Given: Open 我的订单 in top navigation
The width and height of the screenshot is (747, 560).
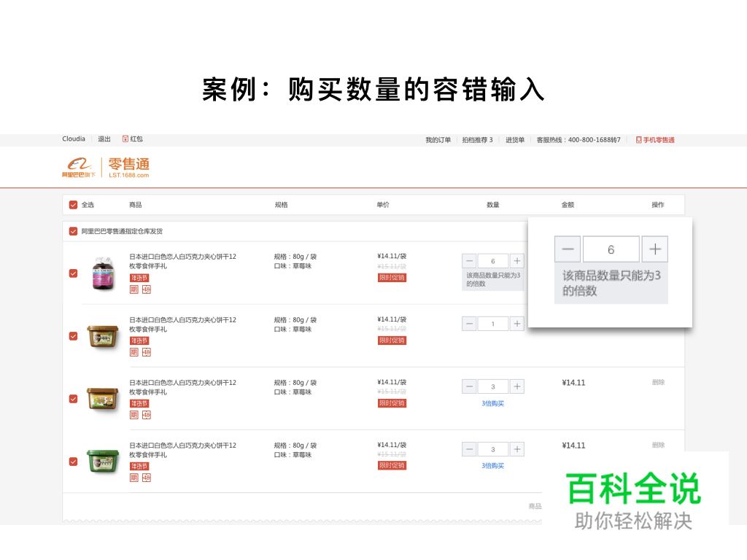Looking at the screenshot, I should coord(438,140).
